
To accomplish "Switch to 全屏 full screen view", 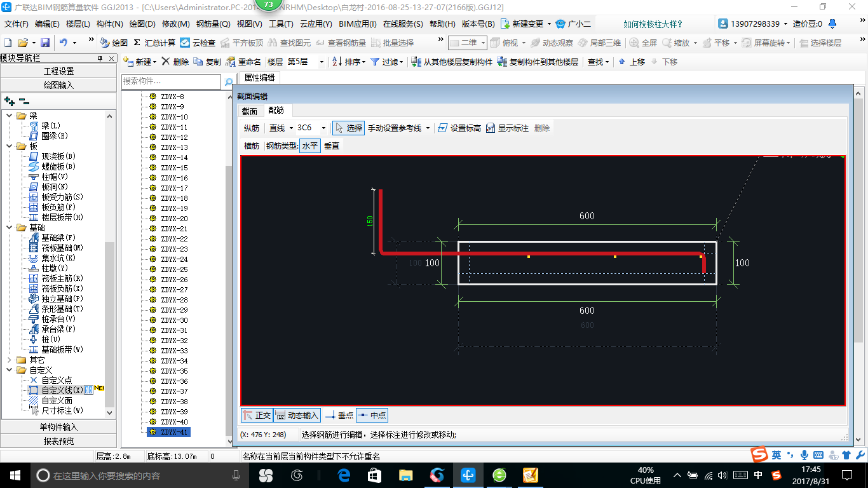I will [643, 43].
